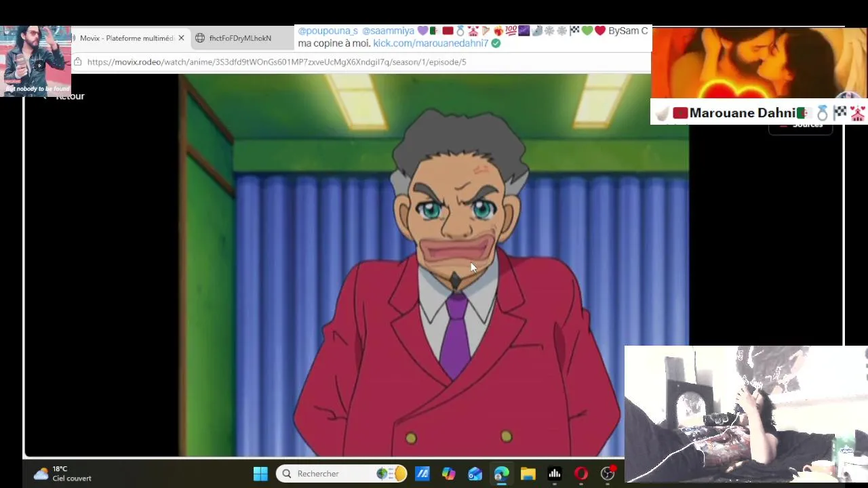Open the taskbar app with a red notification badge
This screenshot has height=488, width=868.
point(608,473)
